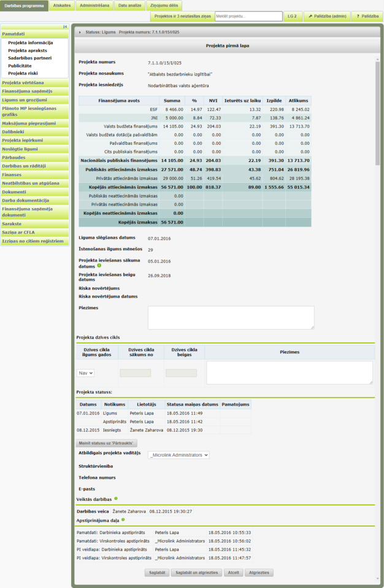Click the page vertical scrollbar
The width and height of the screenshot is (384, 588).
pyautogui.click(x=378, y=319)
